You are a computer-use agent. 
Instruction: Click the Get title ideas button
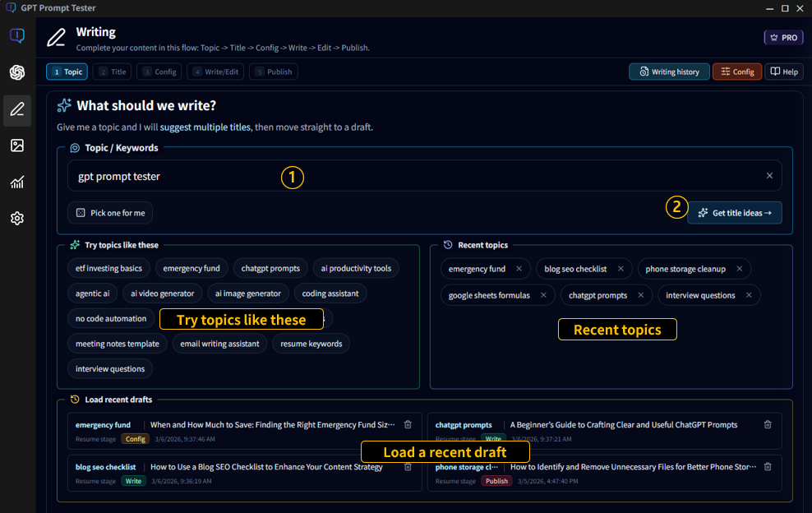tap(735, 213)
